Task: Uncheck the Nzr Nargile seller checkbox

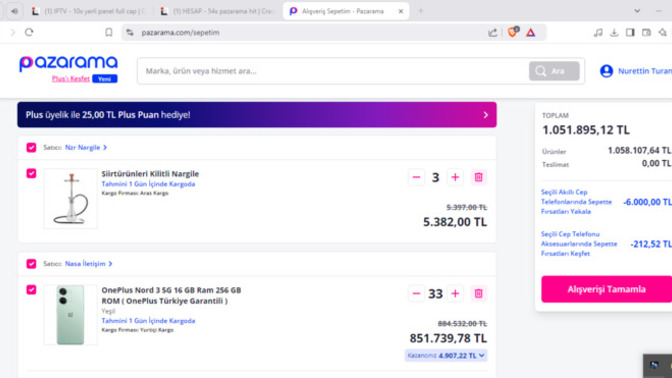Action: point(31,147)
